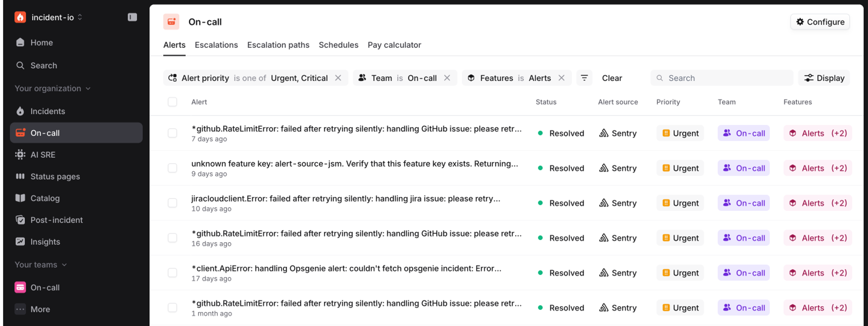Viewport: 868px width, 326px height.
Task: Collapse sidebar using panel toggle icon
Action: 132,17
